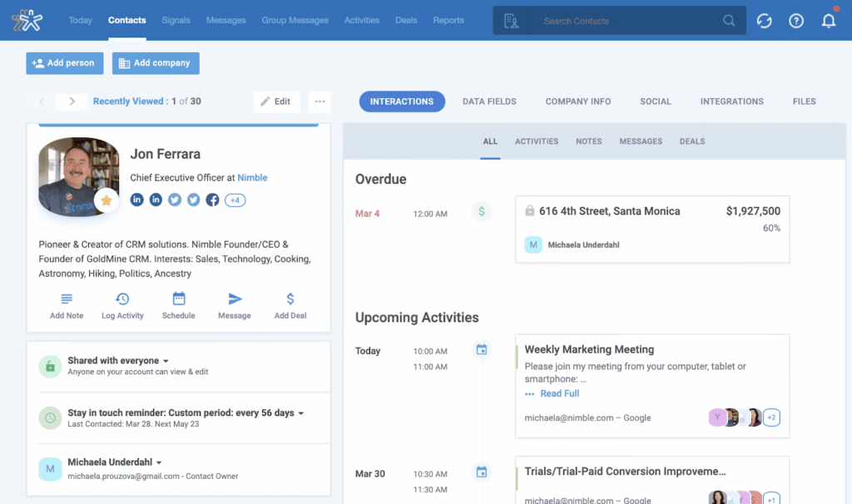Open the Today tab
This screenshot has width=852, height=504.
pos(81,20)
